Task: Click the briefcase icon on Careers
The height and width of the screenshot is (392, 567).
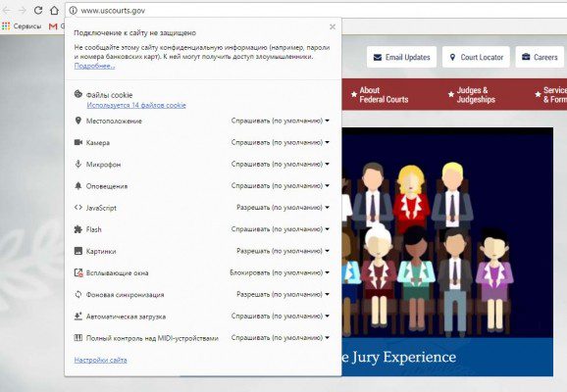Action: [526, 57]
